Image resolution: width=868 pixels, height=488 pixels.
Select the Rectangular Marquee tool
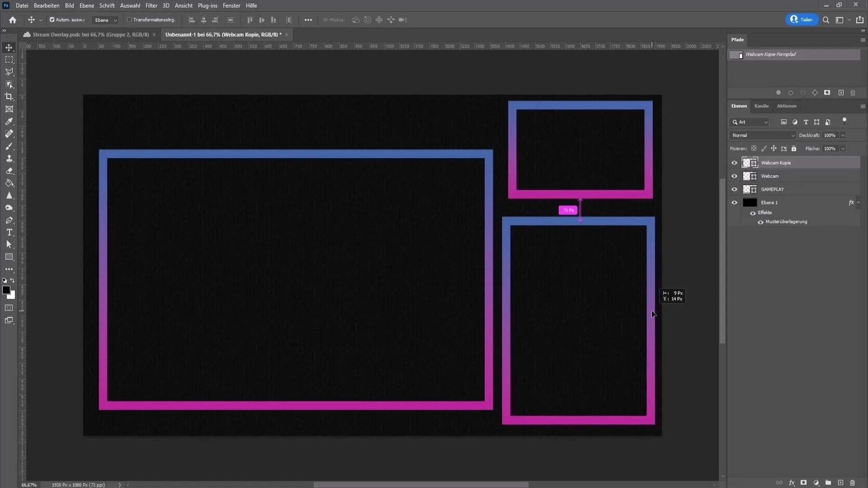9,60
